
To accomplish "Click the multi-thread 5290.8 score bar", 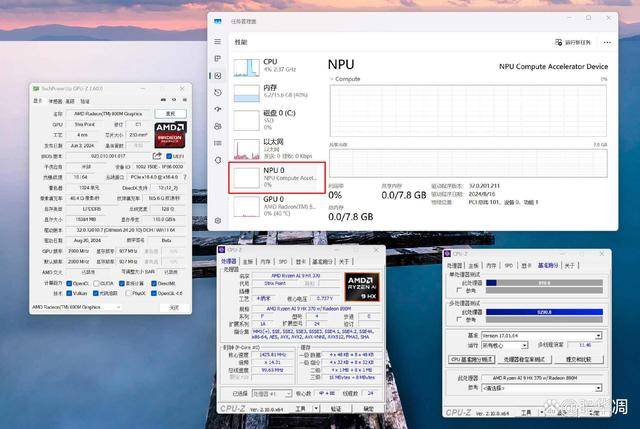I will [544, 312].
